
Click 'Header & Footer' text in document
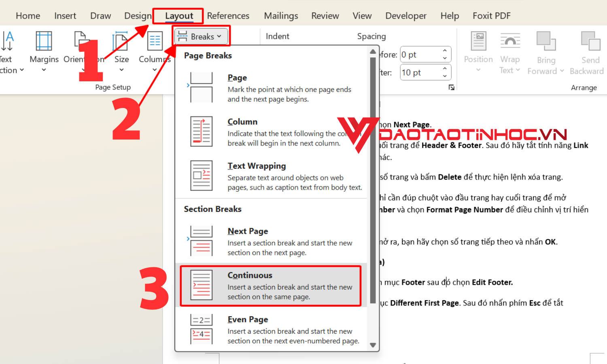pos(451,145)
